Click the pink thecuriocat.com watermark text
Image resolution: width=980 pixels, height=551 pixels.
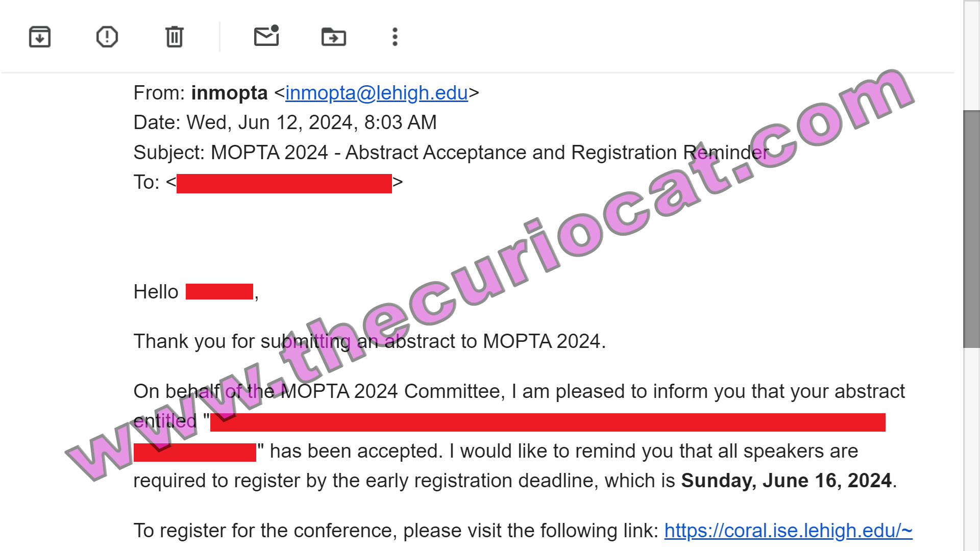(490, 275)
